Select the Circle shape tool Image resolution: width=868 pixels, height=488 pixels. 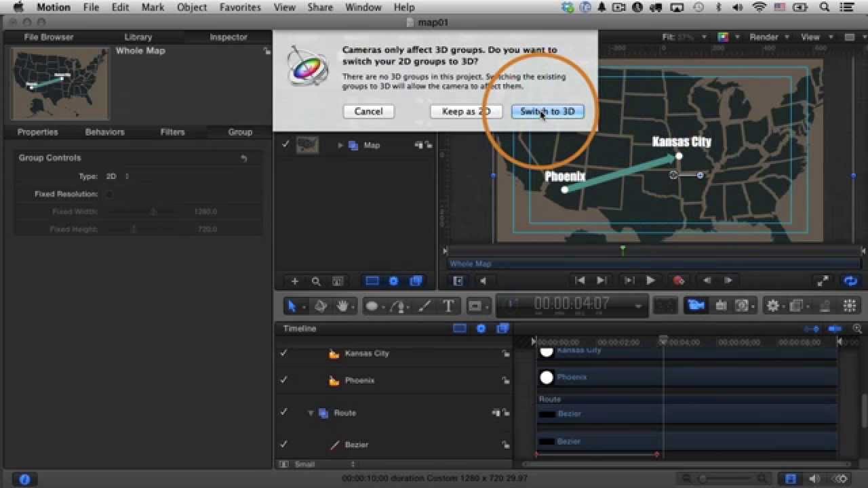click(x=372, y=306)
